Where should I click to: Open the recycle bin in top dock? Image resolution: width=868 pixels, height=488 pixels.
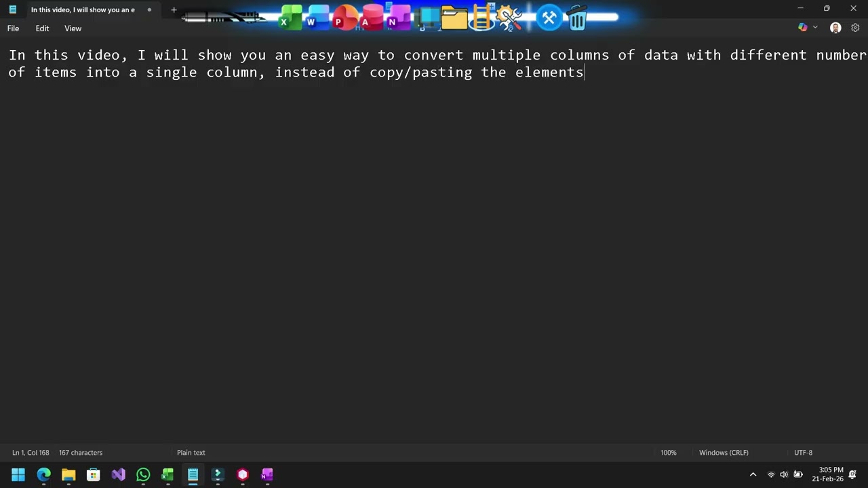click(577, 18)
